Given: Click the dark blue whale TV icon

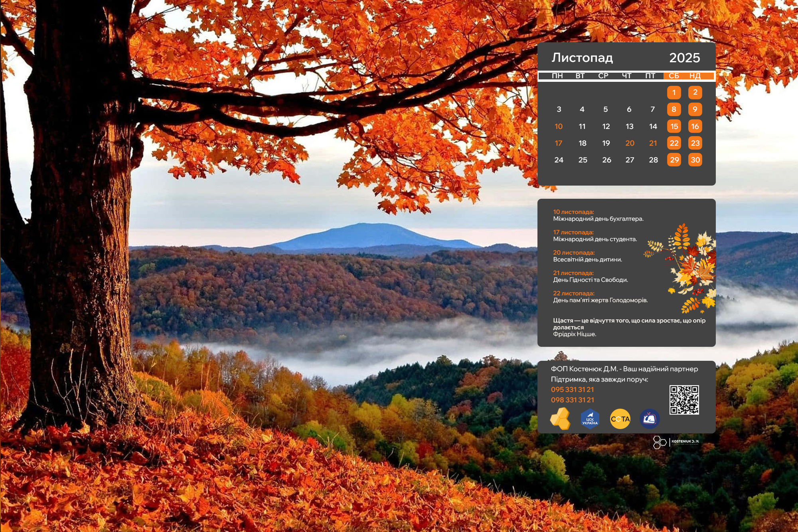Looking at the screenshot, I should point(649,419).
